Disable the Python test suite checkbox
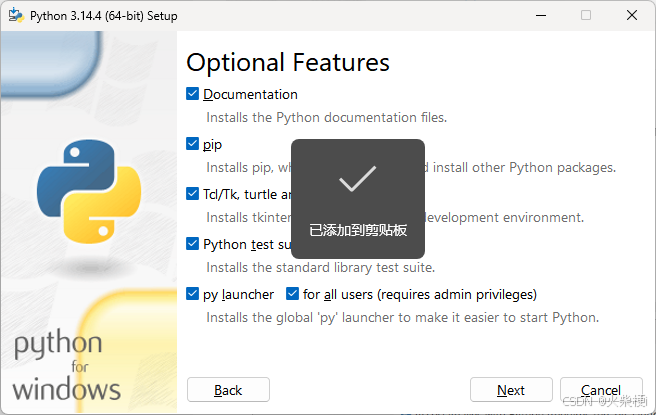 pyautogui.click(x=192, y=244)
